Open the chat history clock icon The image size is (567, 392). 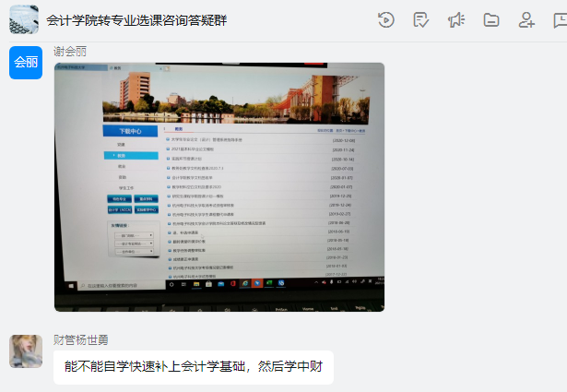click(386, 19)
